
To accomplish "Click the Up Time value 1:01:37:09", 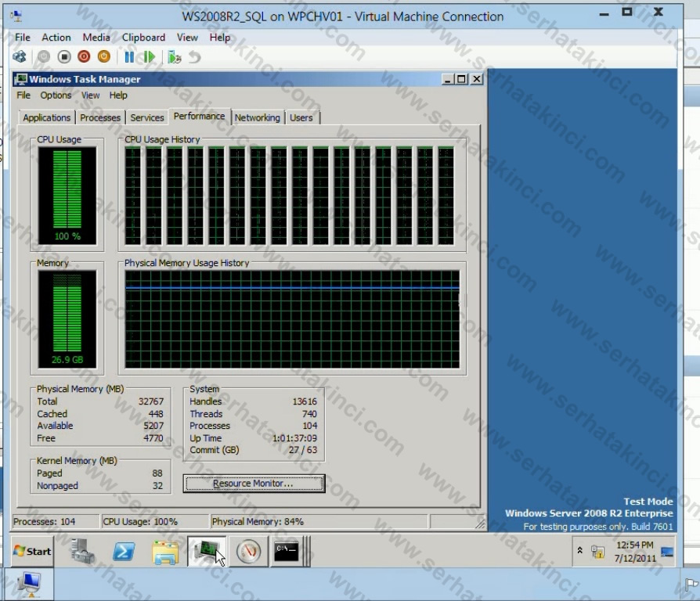I will coord(294,438).
